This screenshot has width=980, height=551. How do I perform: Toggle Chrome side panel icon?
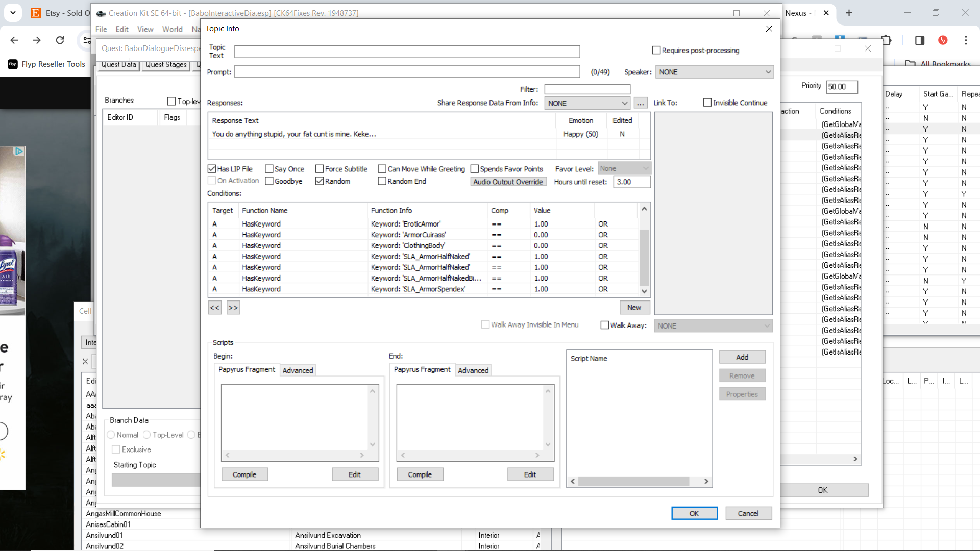point(920,40)
